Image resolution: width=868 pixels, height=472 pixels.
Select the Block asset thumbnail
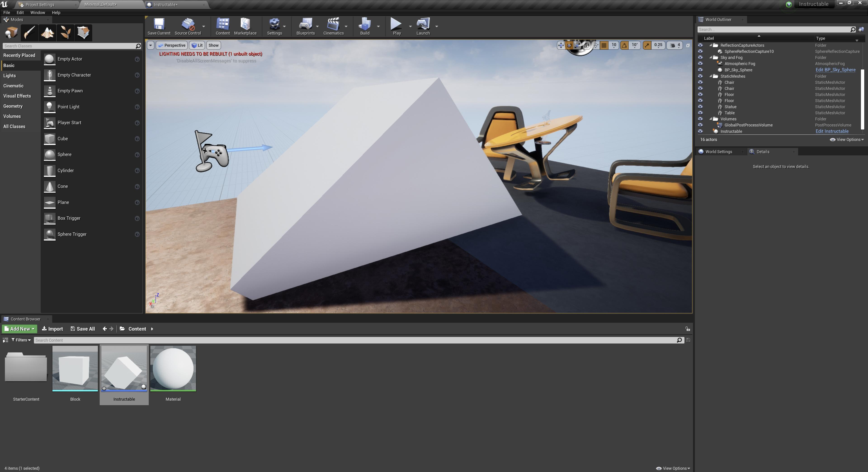tap(75, 369)
